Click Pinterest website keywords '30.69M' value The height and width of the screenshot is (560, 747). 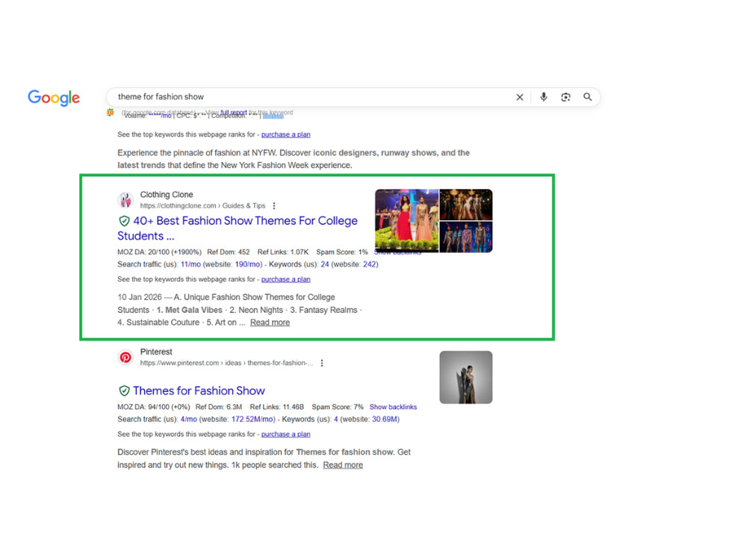coord(385,420)
